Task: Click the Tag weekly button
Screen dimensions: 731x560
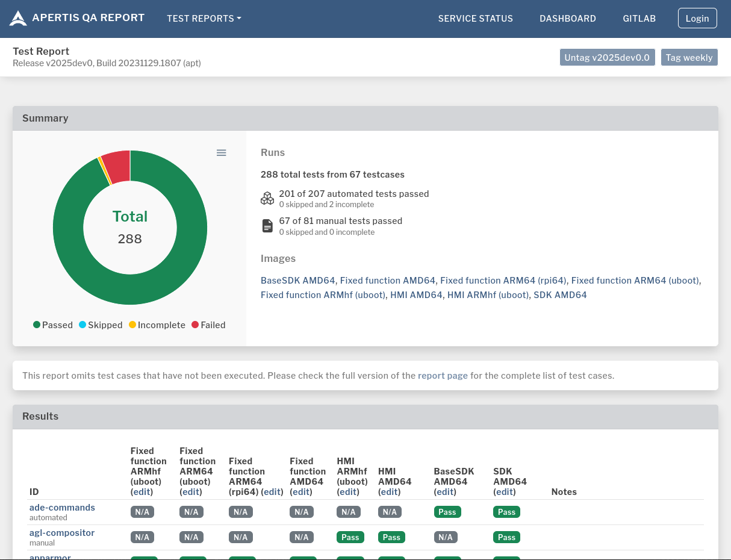Action: click(689, 58)
